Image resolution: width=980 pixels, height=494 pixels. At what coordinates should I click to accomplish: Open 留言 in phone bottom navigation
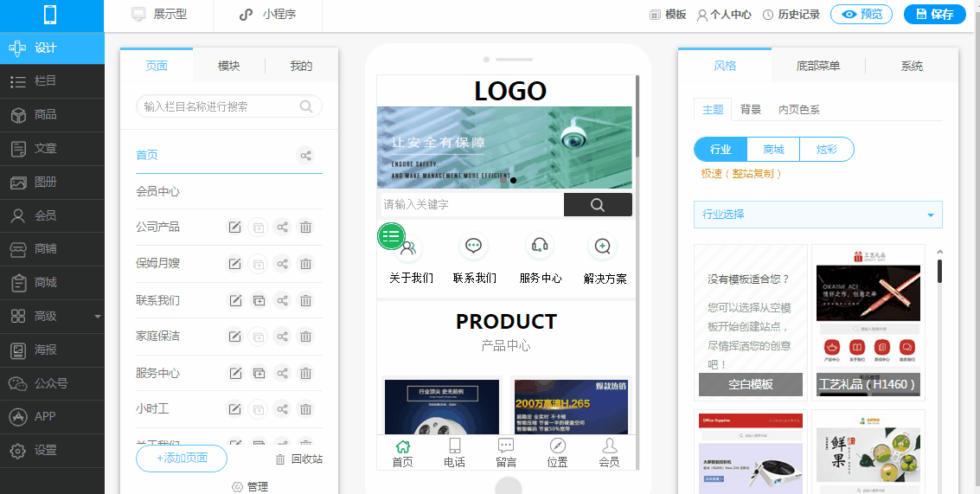(x=506, y=452)
